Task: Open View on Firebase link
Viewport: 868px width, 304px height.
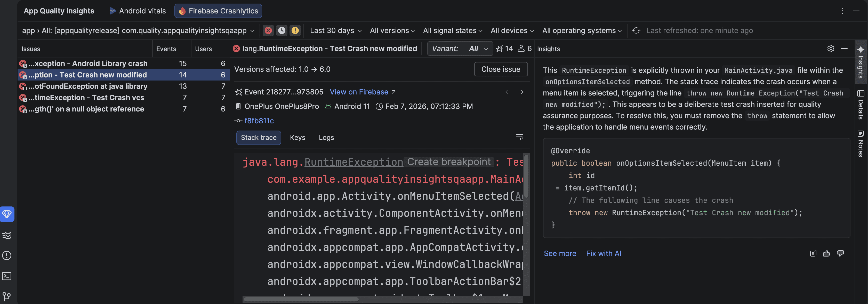Action: (359, 92)
